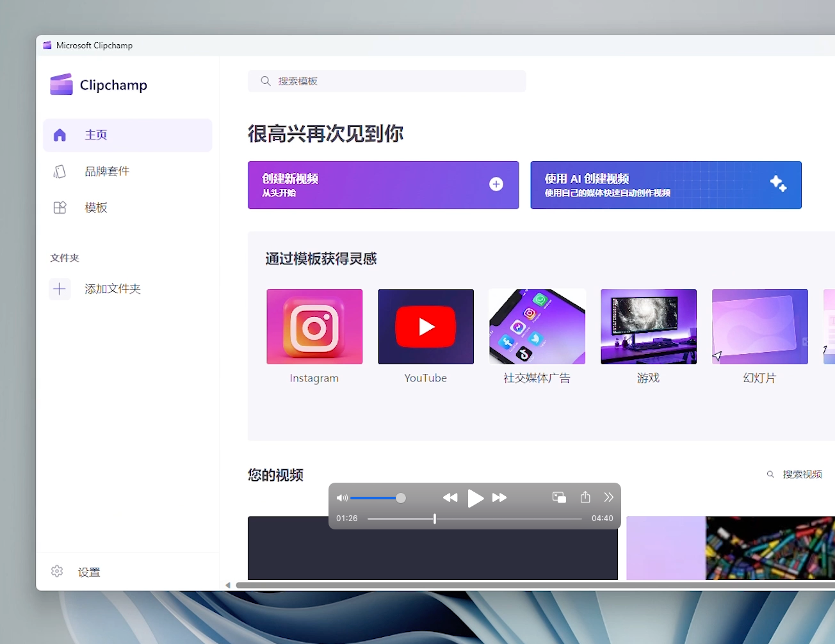The image size is (835, 644).
Task: Toggle playback with the Play button
Action: pyautogui.click(x=476, y=499)
